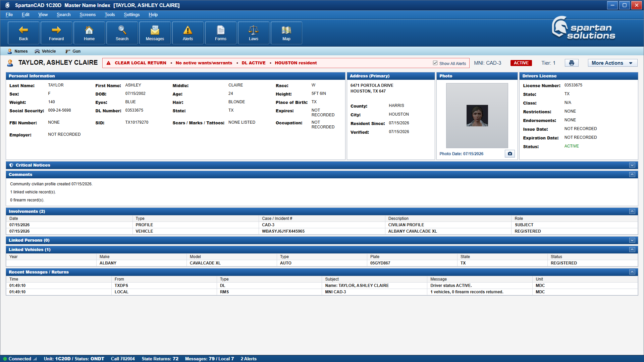Open the Screens menu
This screenshot has width=644, height=362.
88,15
